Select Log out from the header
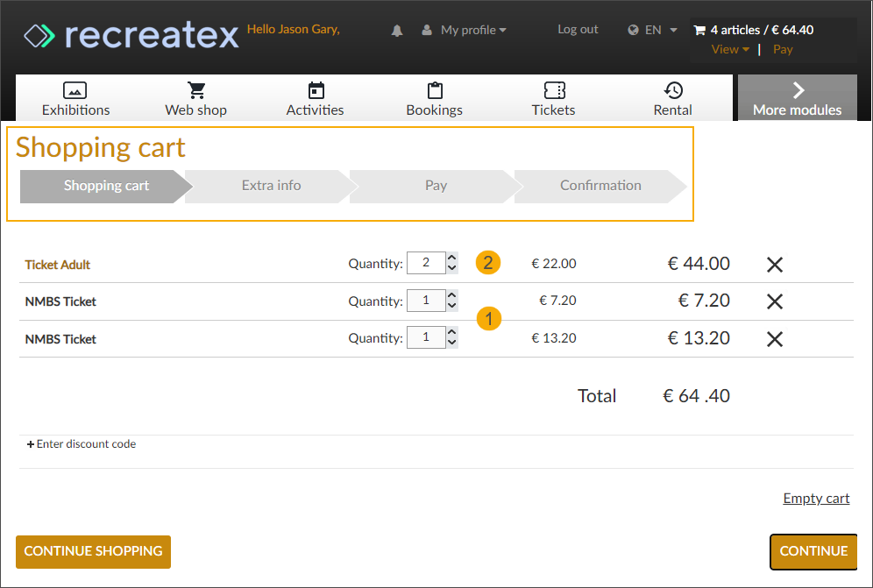 click(x=577, y=29)
